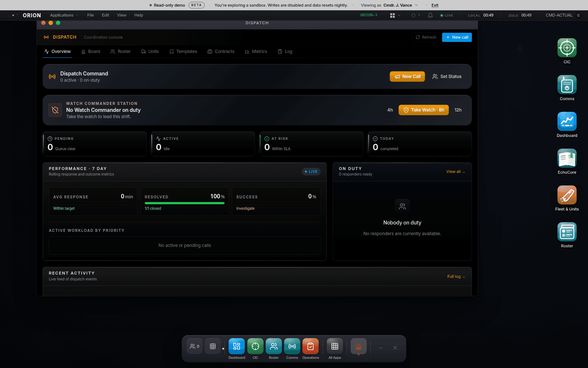The width and height of the screenshot is (588, 368).
Task: Expand the layout grid dropdown in top bar
Action: pos(395,15)
